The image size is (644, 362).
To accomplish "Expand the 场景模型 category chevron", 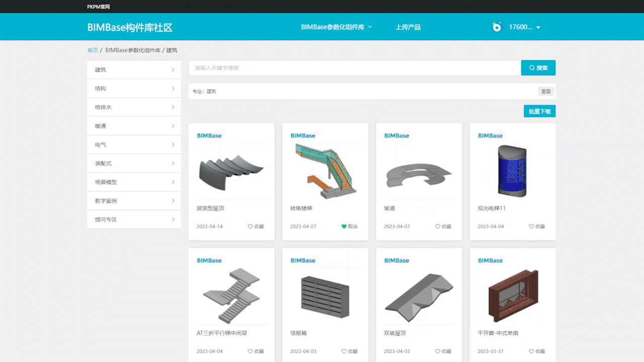I will click(173, 182).
